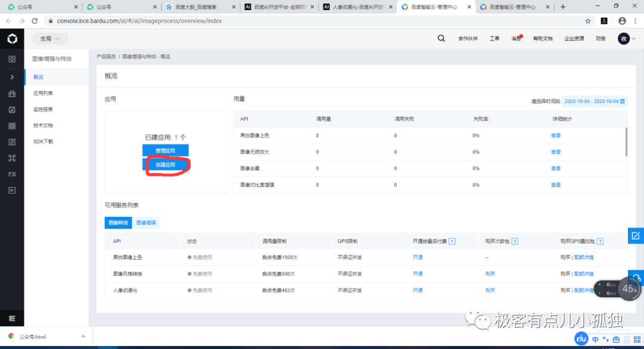Switch to the 图像增强 tab

point(146,223)
